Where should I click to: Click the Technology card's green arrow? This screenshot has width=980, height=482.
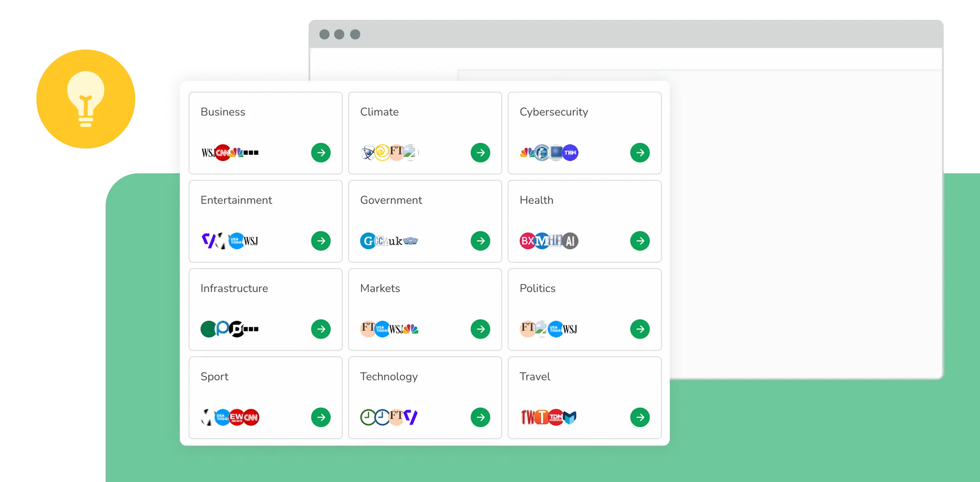coord(480,417)
